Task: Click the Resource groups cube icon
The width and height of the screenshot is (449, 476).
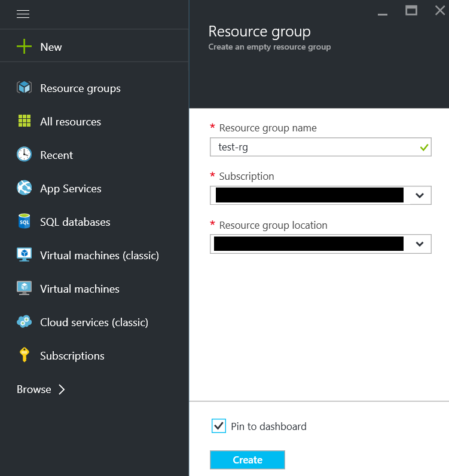Action: [x=25, y=88]
